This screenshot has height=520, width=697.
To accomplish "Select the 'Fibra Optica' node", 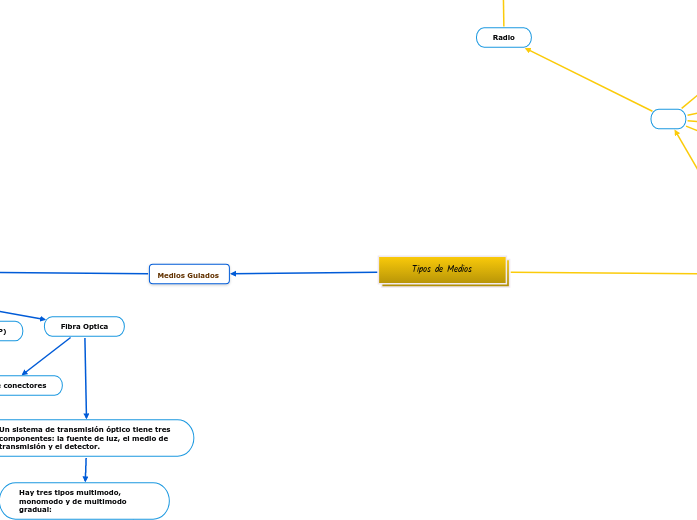I will point(84,327).
